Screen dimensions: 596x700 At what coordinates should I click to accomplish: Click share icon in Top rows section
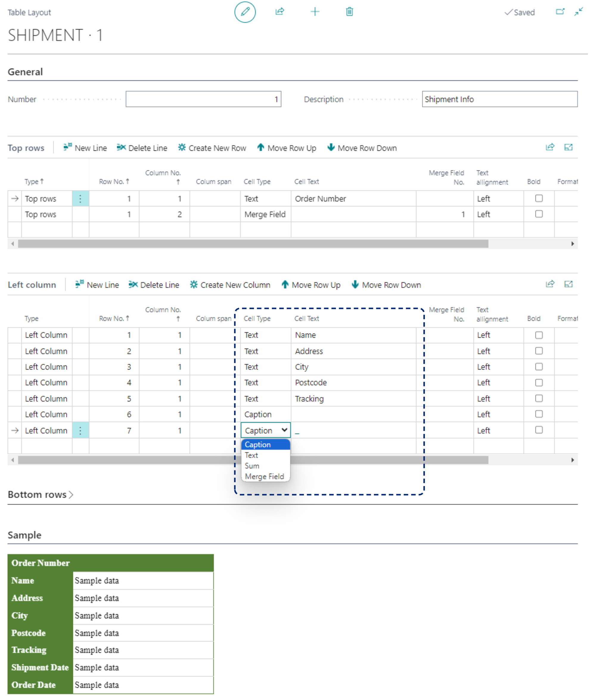pyautogui.click(x=550, y=147)
